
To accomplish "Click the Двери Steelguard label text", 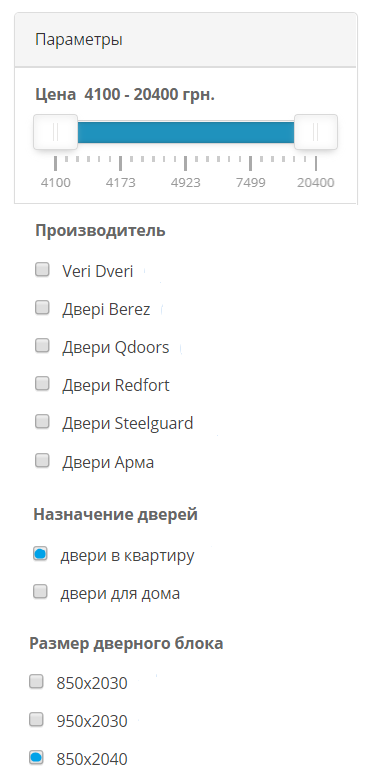I will (x=127, y=424).
